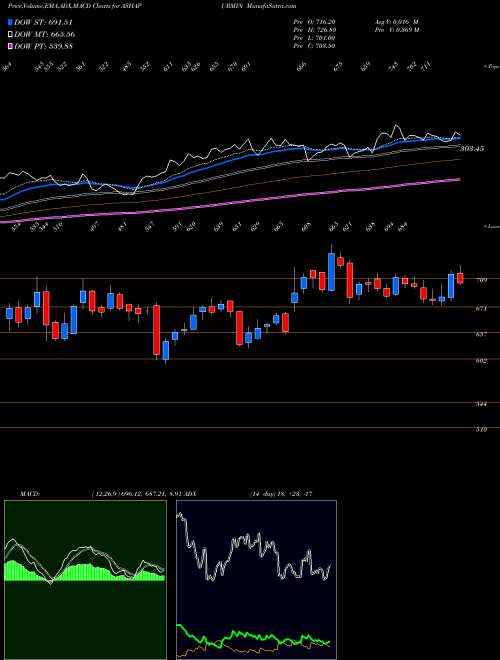This screenshot has height=660, width=500.
Task: Click the 'Pre H: 726.80' high value
Action: tap(314, 30)
